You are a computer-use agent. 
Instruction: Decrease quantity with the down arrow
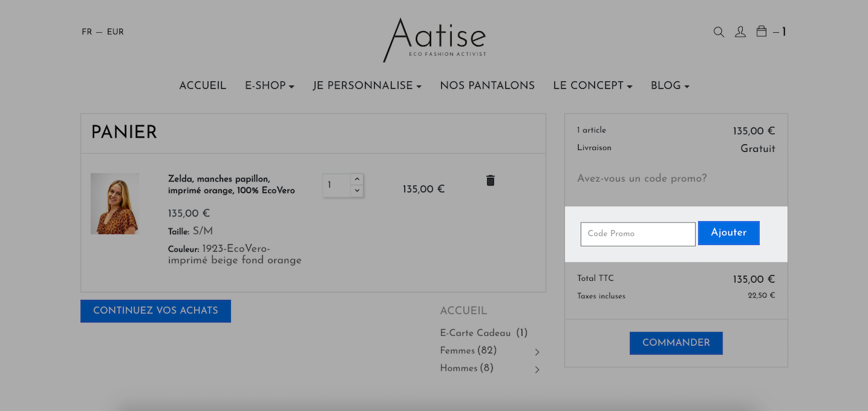356,191
